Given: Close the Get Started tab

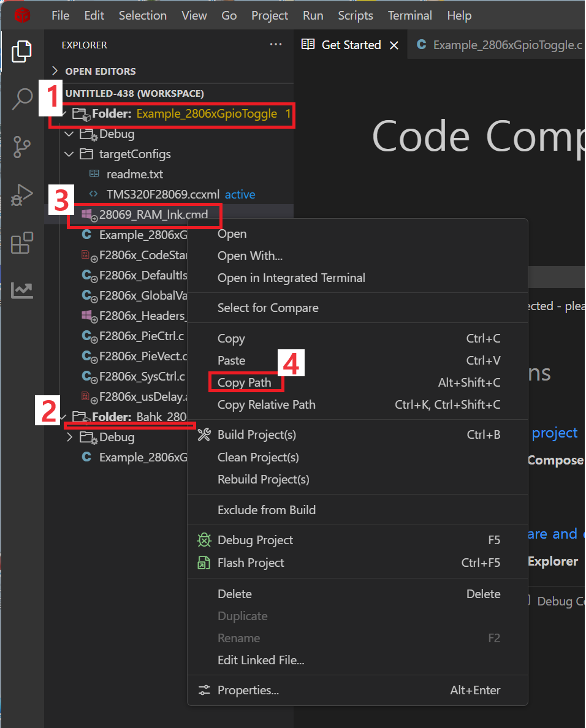Looking at the screenshot, I should pos(394,45).
